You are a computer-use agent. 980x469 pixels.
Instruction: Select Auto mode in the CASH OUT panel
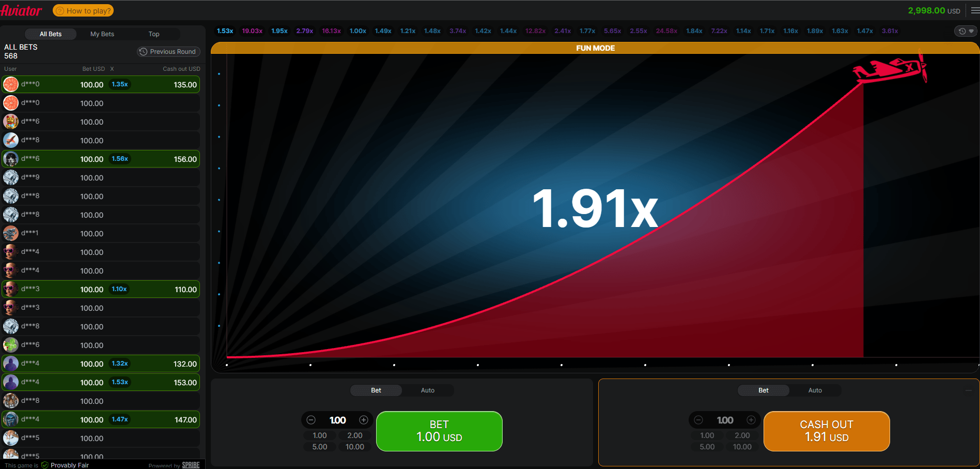pyautogui.click(x=815, y=390)
